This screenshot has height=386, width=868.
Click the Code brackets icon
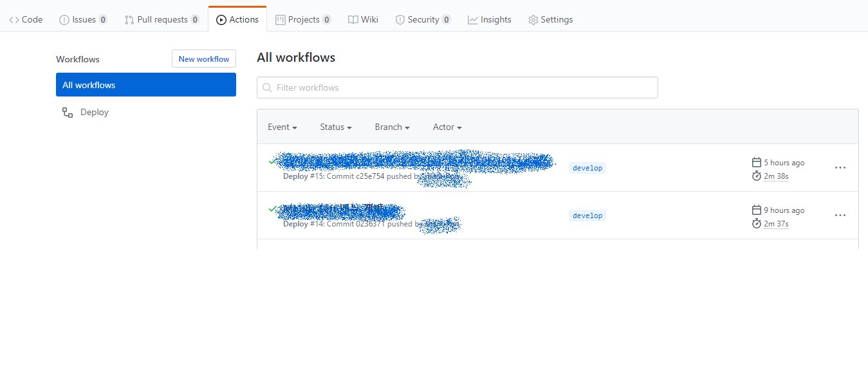click(x=14, y=20)
